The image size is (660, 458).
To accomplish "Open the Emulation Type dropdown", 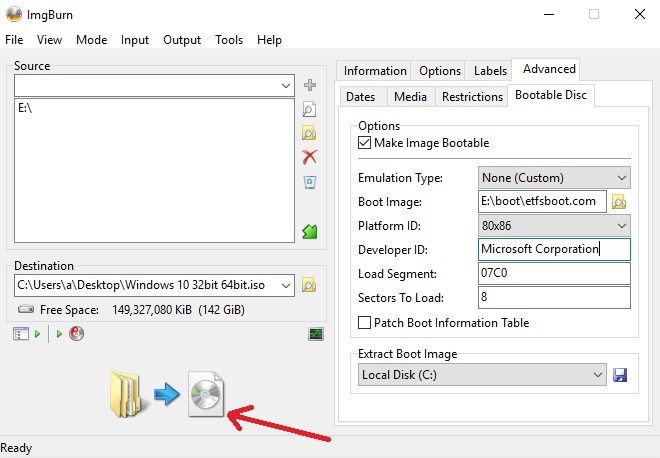I will coord(554,178).
